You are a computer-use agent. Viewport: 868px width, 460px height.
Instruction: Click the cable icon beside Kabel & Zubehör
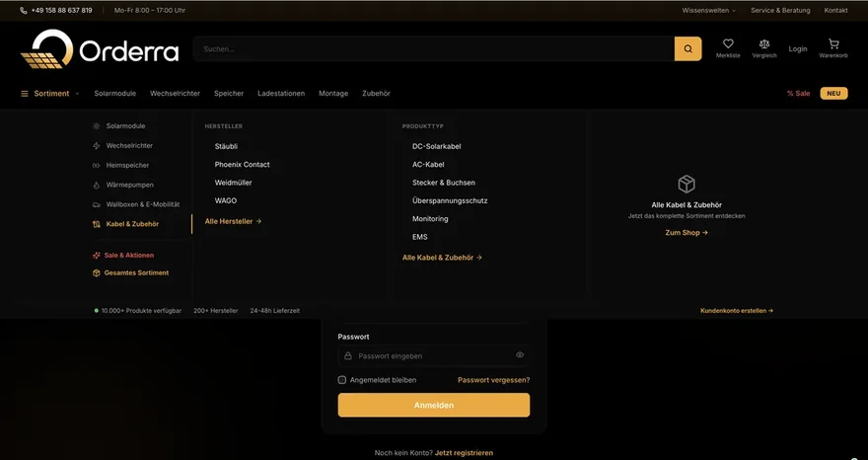[97, 224]
